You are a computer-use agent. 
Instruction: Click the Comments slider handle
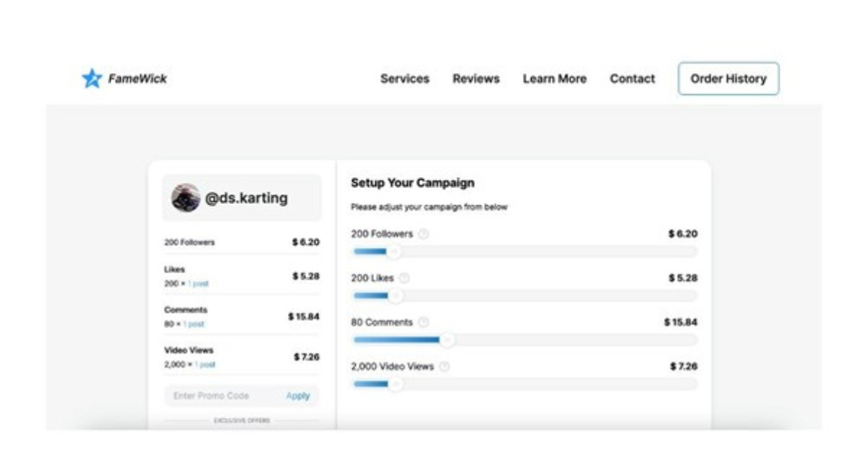[448, 340]
